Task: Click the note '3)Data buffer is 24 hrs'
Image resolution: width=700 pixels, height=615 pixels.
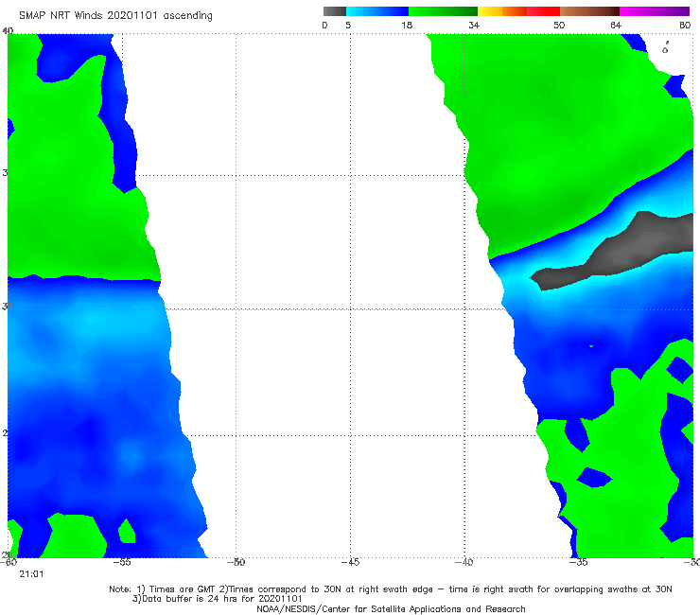Action: pyautogui.click(x=217, y=599)
